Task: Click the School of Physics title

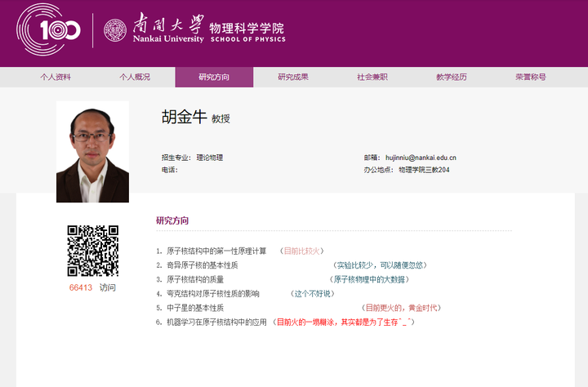Action: click(248, 32)
